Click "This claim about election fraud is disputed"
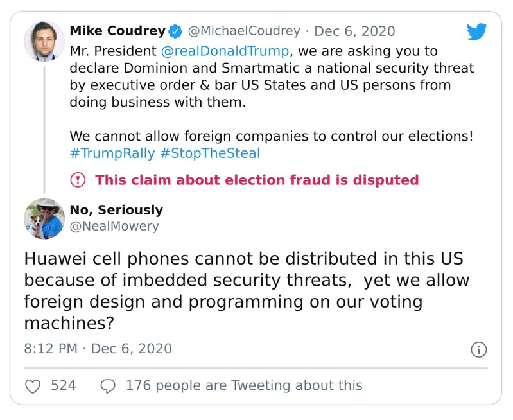The image size is (513, 420). [257, 180]
